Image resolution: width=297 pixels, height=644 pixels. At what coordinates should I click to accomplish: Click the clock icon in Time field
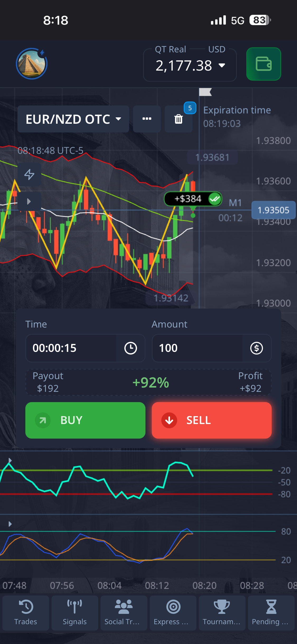pos(130,348)
